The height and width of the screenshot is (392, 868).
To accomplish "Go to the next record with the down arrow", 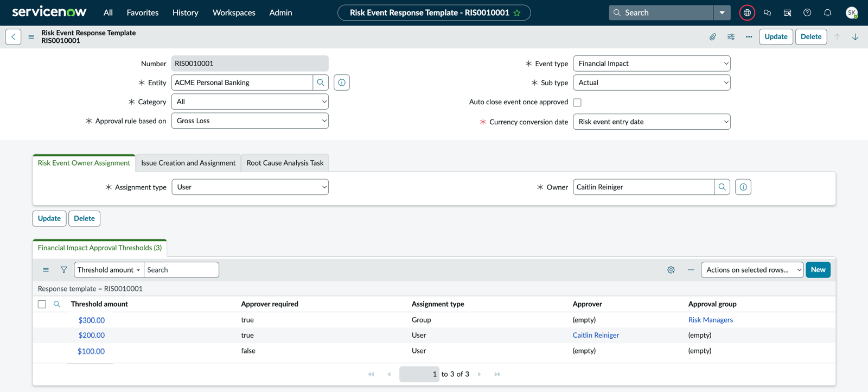I will click(855, 37).
